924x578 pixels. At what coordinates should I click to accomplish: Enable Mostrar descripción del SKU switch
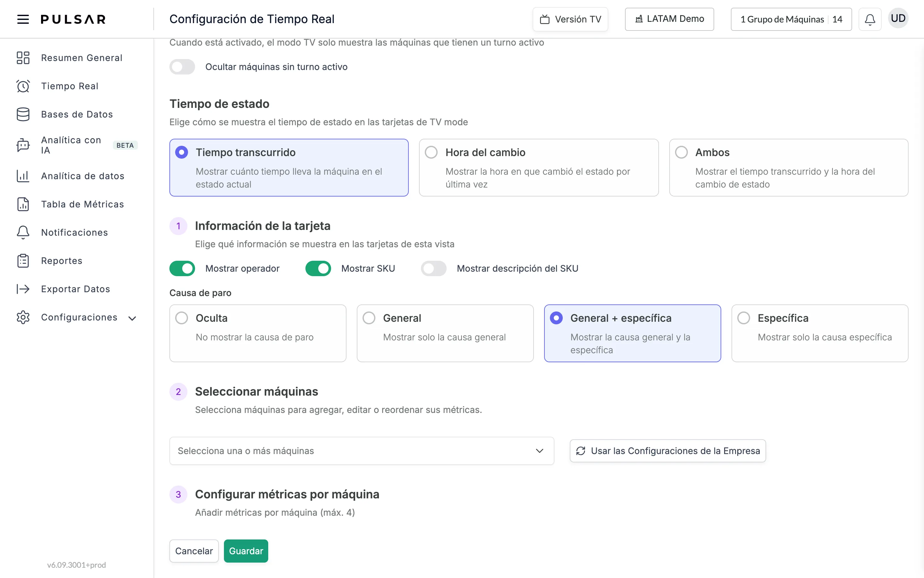pyautogui.click(x=434, y=268)
